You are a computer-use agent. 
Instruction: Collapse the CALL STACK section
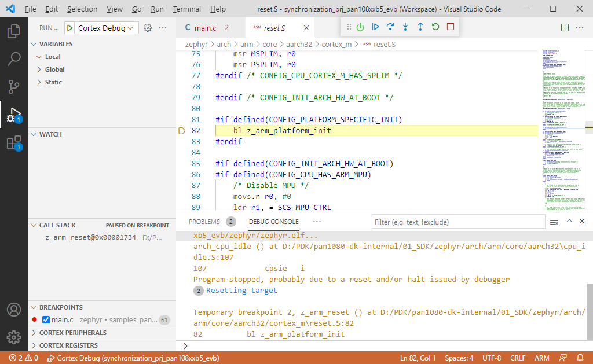tap(53, 225)
